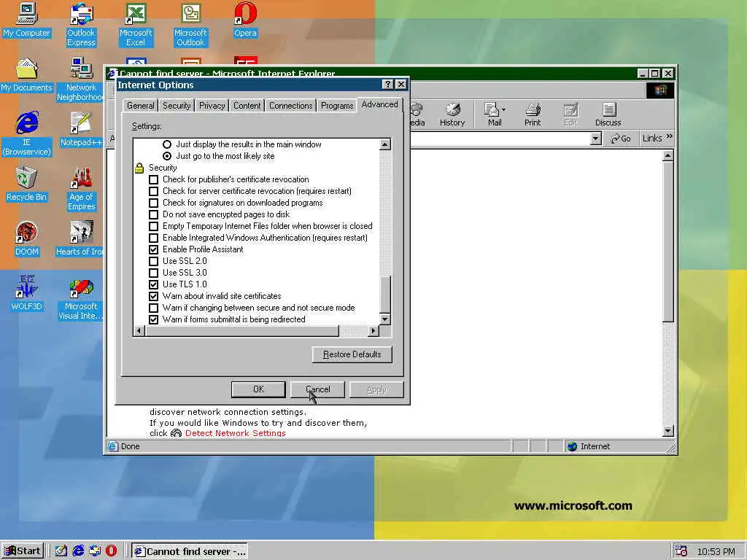
Task: Click the Internet Options help question-mark button
Action: click(x=388, y=85)
